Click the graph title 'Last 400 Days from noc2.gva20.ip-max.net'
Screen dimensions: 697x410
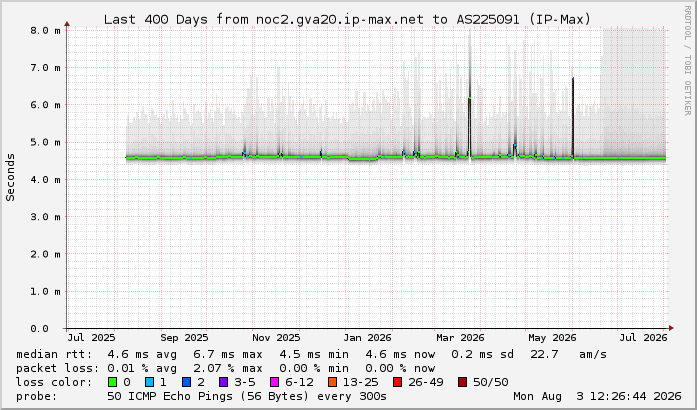pyautogui.click(x=264, y=20)
